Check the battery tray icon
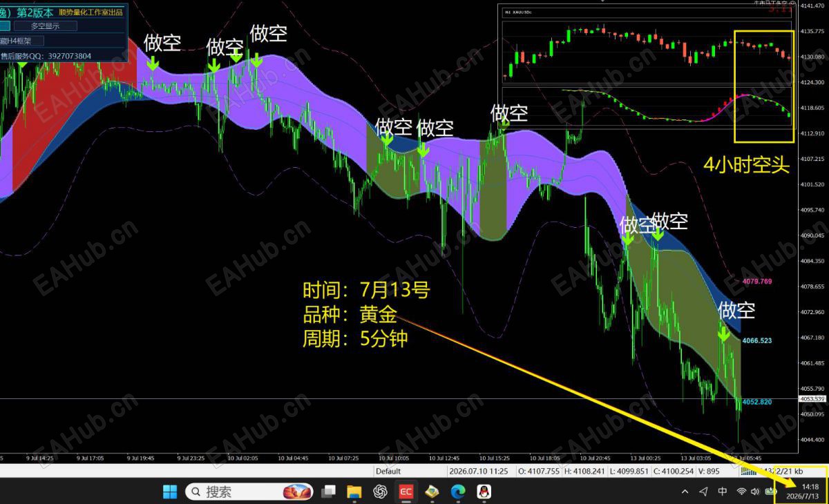 click(772, 492)
